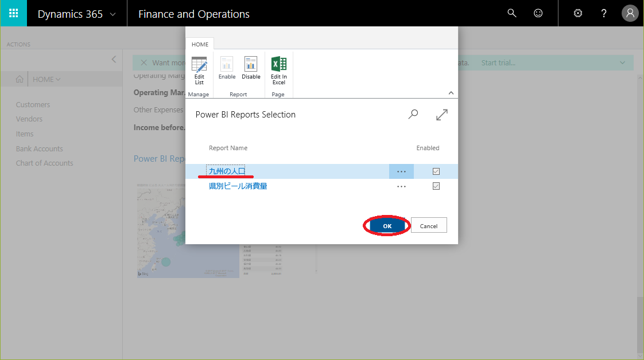Open the help question mark icon
The height and width of the screenshot is (360, 644).
point(604,13)
